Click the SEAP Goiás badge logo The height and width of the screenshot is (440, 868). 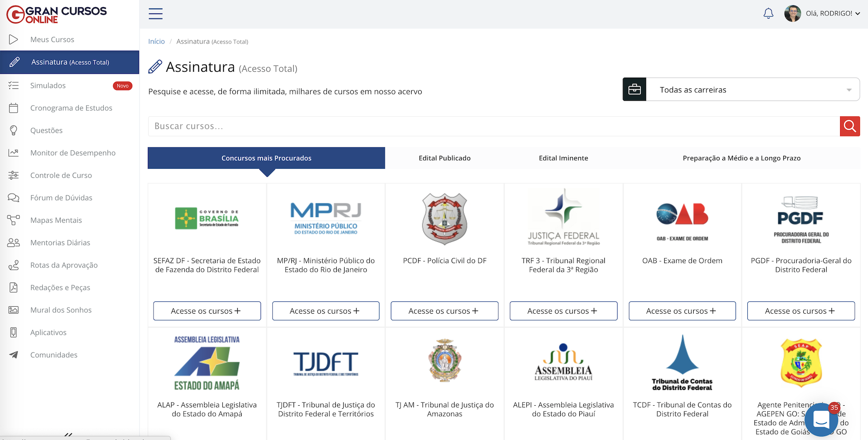(x=801, y=363)
